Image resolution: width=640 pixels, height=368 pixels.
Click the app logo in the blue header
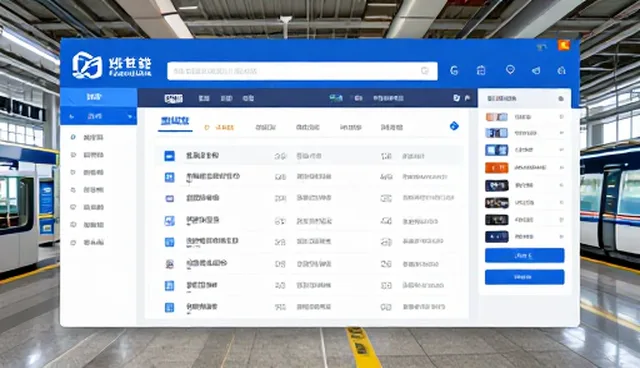coord(87,65)
